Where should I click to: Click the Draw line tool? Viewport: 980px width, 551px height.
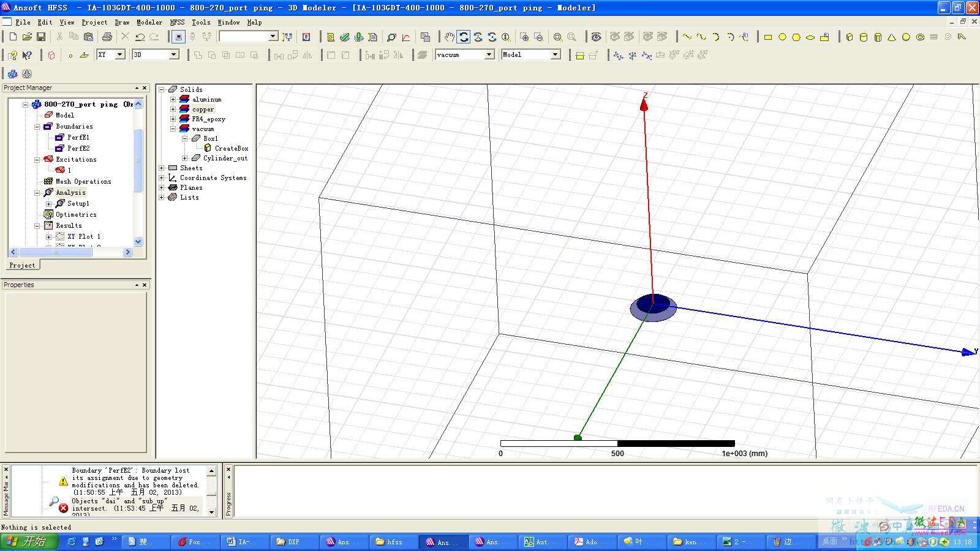point(687,37)
